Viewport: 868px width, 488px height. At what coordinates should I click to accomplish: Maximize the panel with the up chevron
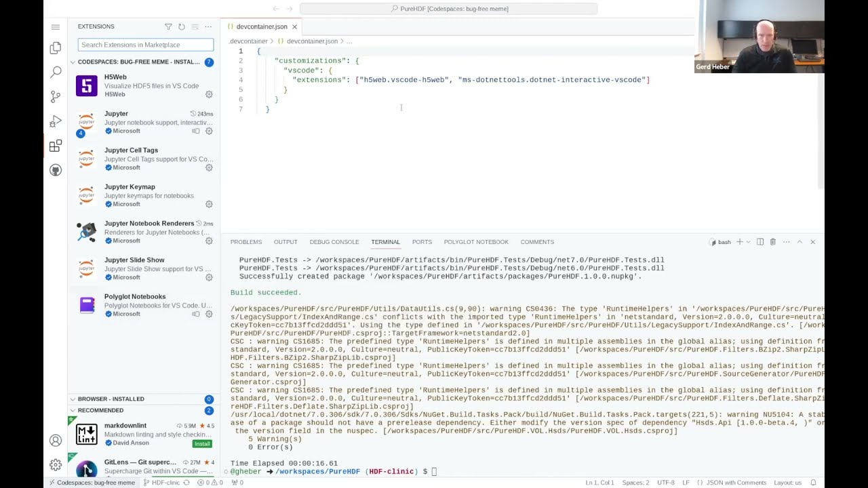[x=800, y=242]
